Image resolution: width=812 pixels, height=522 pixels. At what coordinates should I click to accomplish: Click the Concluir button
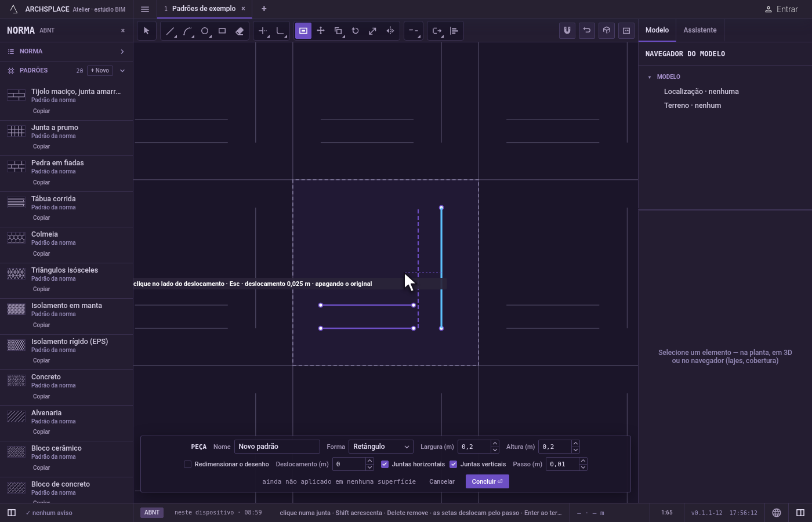[x=487, y=481]
